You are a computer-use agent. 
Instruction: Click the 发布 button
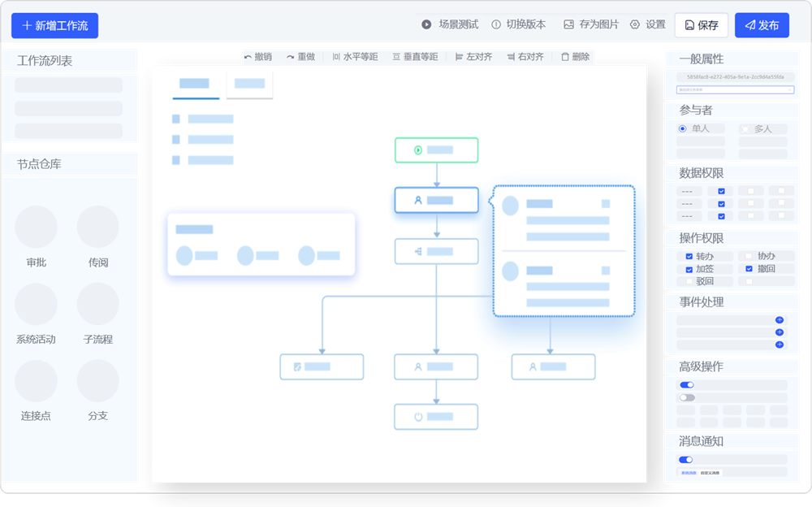coord(762,25)
